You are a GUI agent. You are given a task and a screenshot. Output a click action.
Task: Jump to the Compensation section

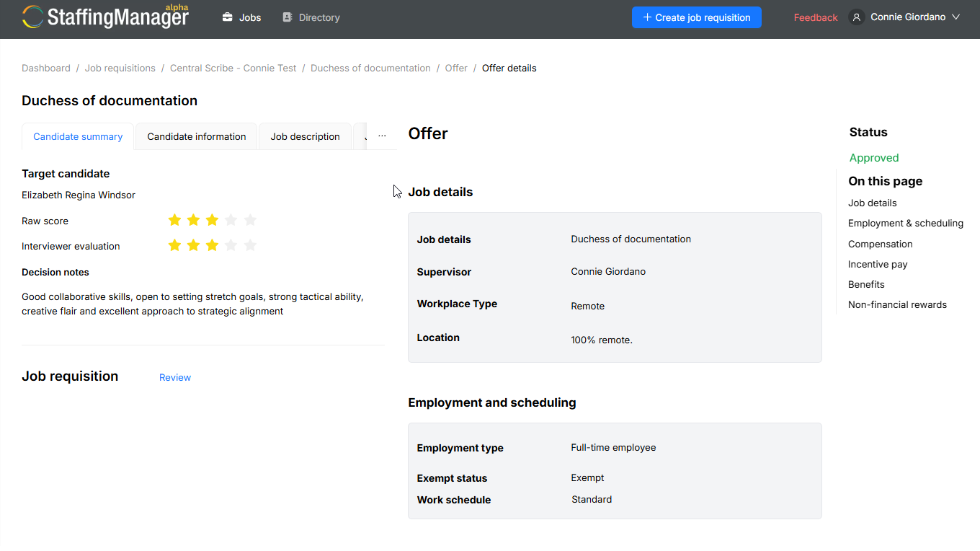point(881,244)
